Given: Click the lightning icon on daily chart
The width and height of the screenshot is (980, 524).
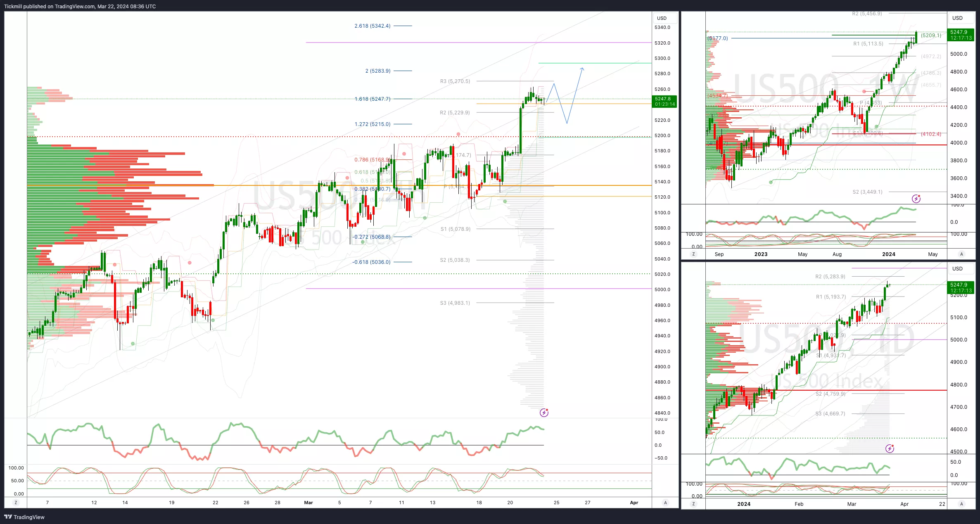Looking at the screenshot, I should (890, 448).
